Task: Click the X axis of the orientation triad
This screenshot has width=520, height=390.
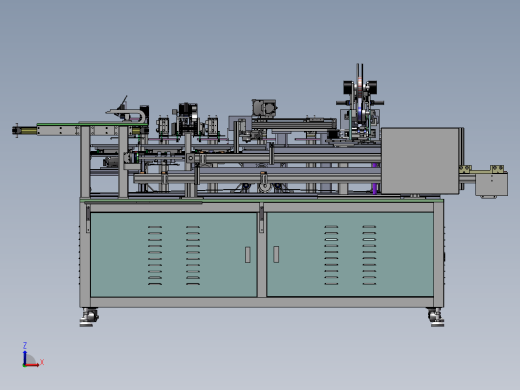Action: pos(33,365)
